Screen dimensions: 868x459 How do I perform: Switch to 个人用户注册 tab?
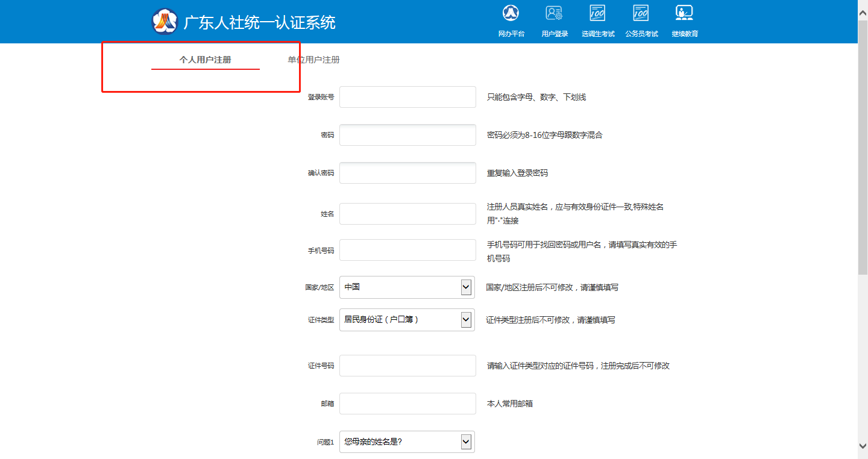205,60
